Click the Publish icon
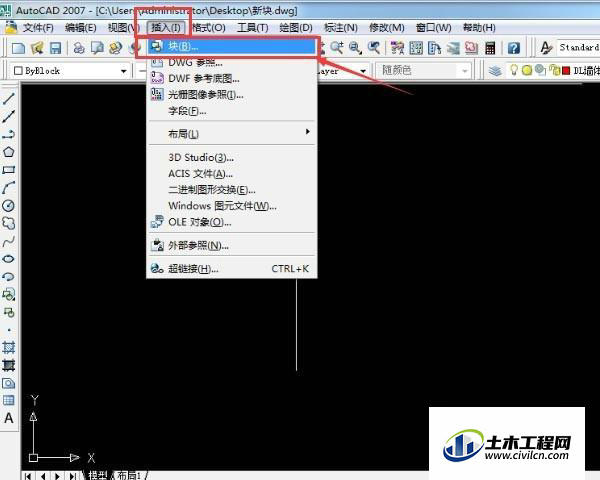Screen dimensions: 600x480 [115, 48]
